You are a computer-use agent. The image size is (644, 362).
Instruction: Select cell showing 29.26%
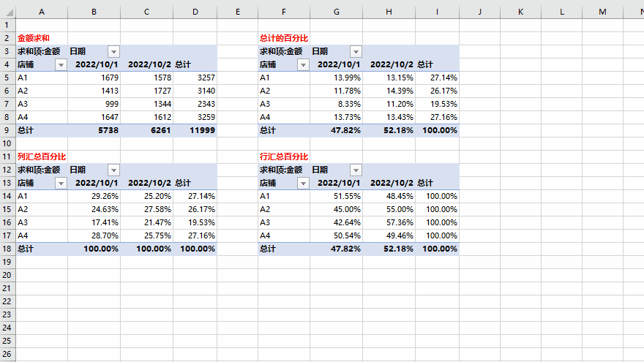(x=94, y=196)
